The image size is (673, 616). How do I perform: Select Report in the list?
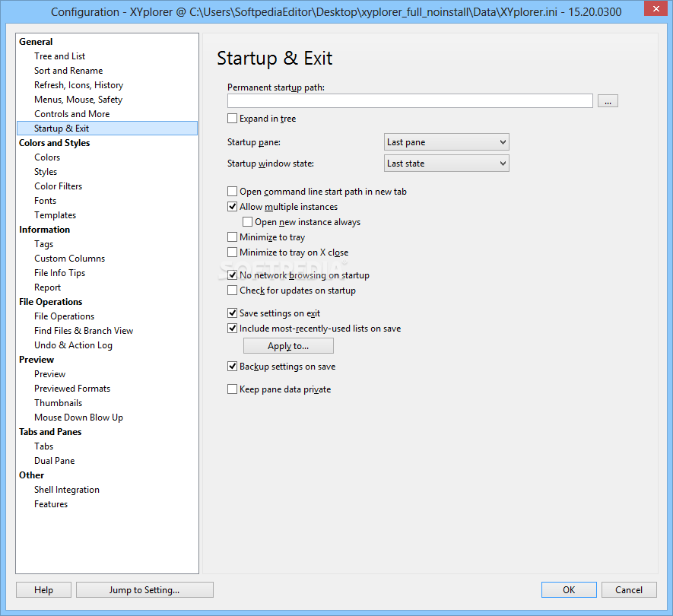click(48, 287)
